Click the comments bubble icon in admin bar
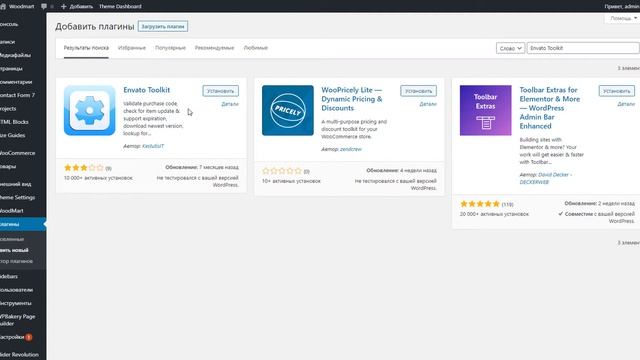 (x=44, y=6)
